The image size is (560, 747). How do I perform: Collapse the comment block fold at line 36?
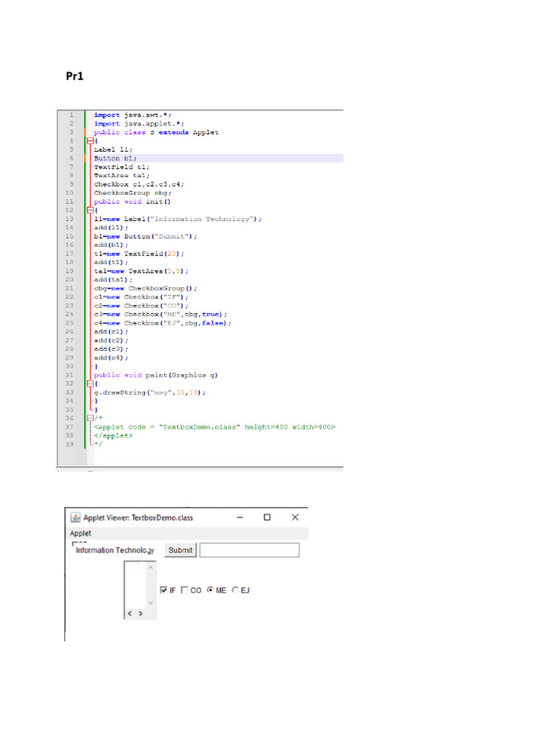90,418
